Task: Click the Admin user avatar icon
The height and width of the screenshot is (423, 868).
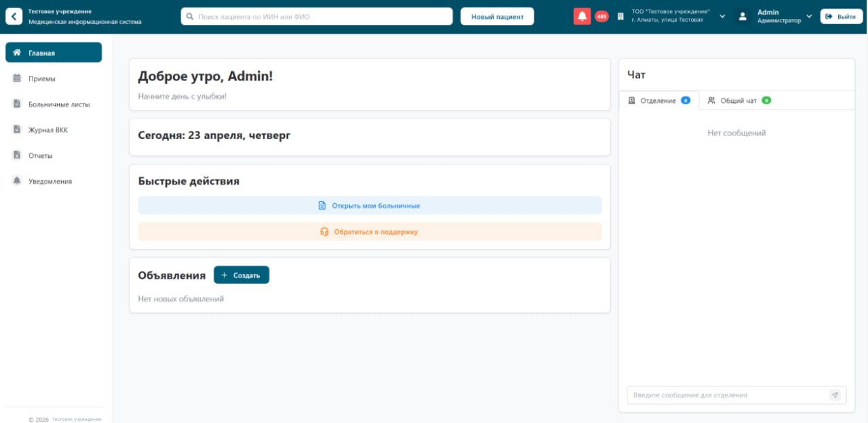Action: [x=743, y=16]
